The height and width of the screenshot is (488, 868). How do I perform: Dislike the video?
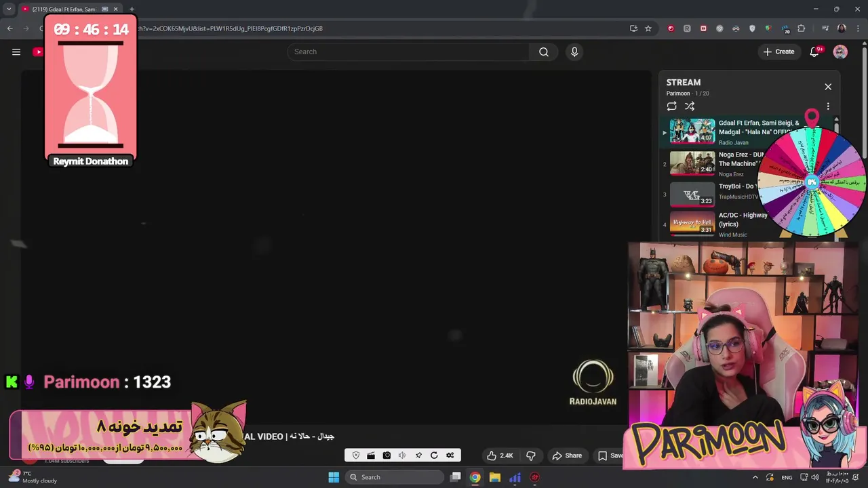[531, 455]
